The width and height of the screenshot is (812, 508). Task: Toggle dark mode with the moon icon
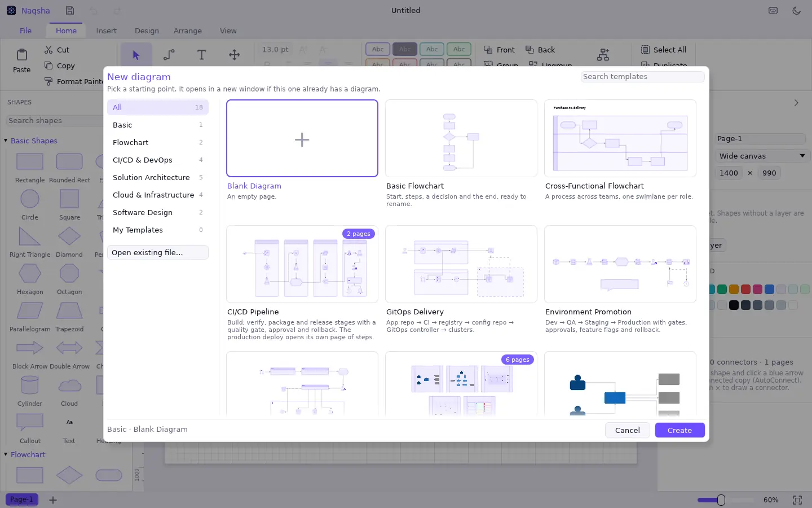[x=796, y=11]
